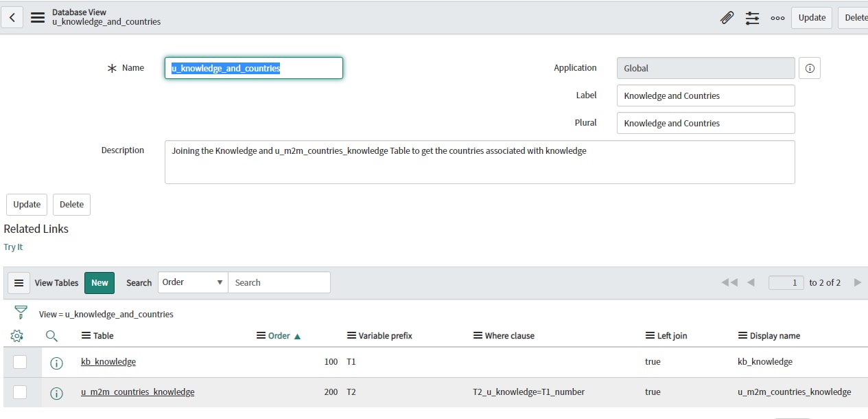Click Delete button below Description
Image resolution: width=868 pixels, height=419 pixels.
[71, 205]
